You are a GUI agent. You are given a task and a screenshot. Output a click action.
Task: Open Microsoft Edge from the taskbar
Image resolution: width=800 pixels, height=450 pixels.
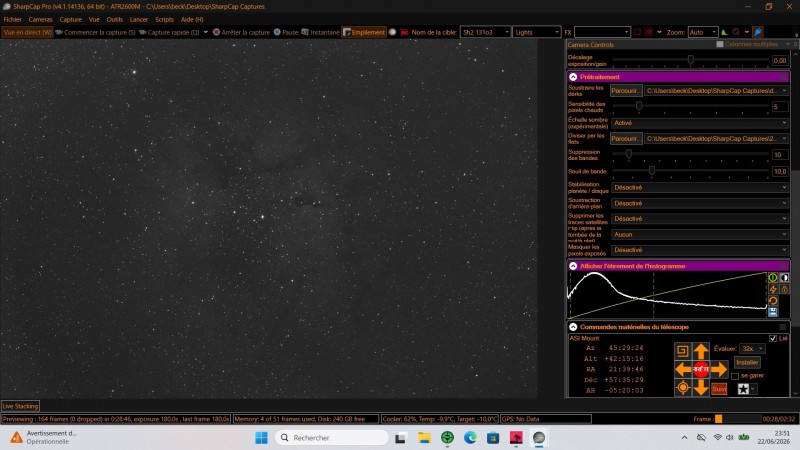(470, 438)
